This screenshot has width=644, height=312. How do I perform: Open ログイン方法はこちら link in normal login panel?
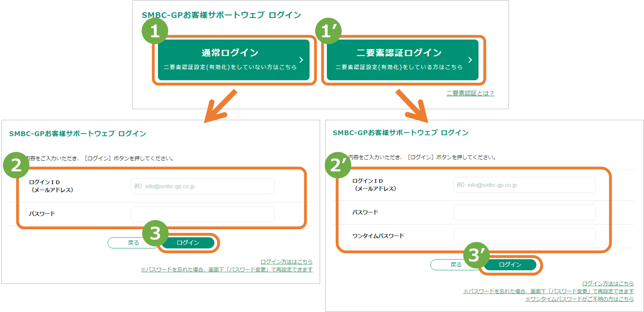287,262
